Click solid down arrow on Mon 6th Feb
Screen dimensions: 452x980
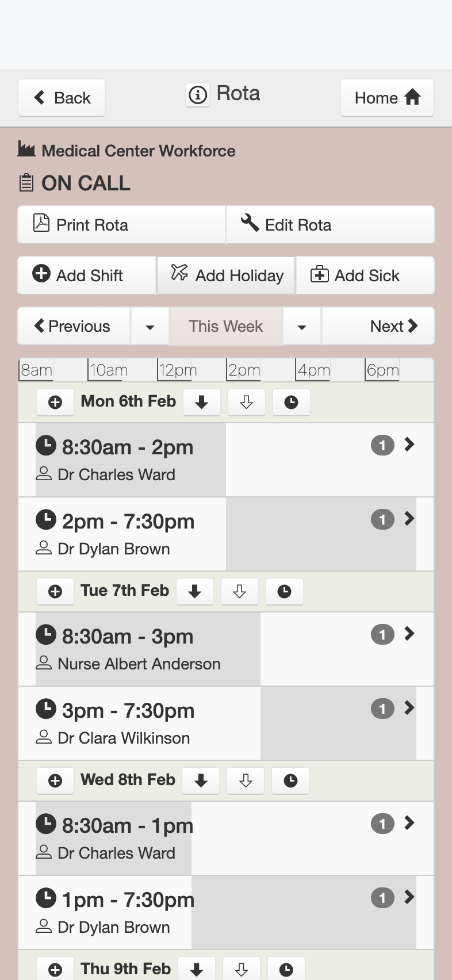(201, 402)
